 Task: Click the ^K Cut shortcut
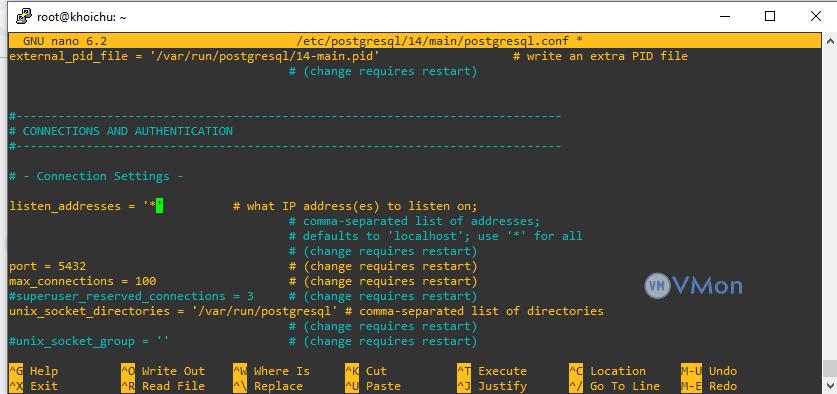(366, 371)
